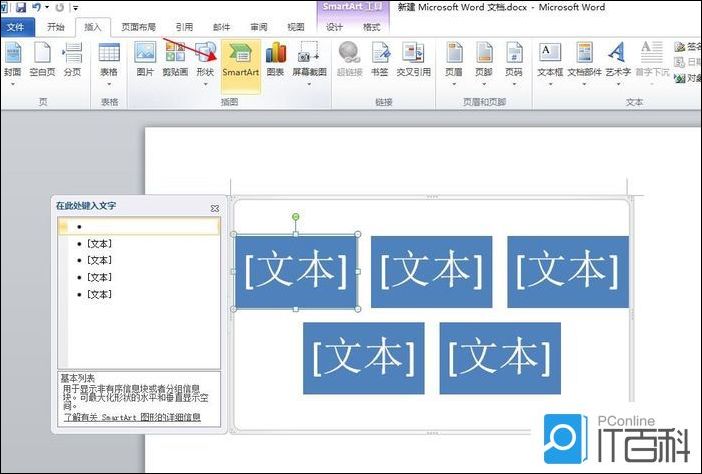The image size is (702, 474).
Task: Close the 在此处键入文字 text pane
Action: [x=215, y=208]
